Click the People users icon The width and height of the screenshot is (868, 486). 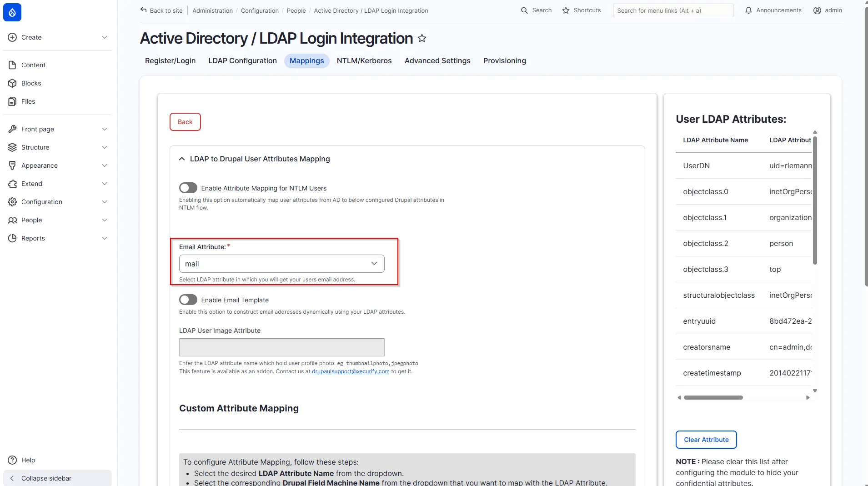point(12,220)
